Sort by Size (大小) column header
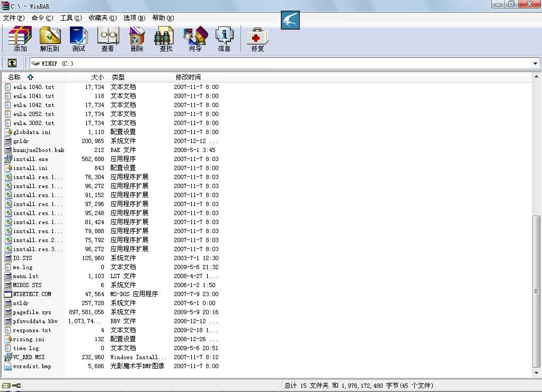This screenshot has width=542, height=392. pos(86,77)
